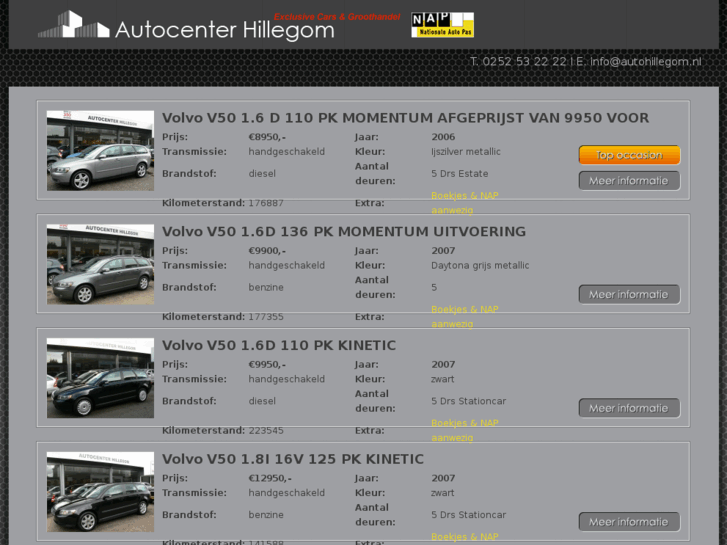The width and height of the screenshot is (727, 545).
Task: Click title Volvo V50 1.6D 110 PK KINETIC
Action: 279,345
